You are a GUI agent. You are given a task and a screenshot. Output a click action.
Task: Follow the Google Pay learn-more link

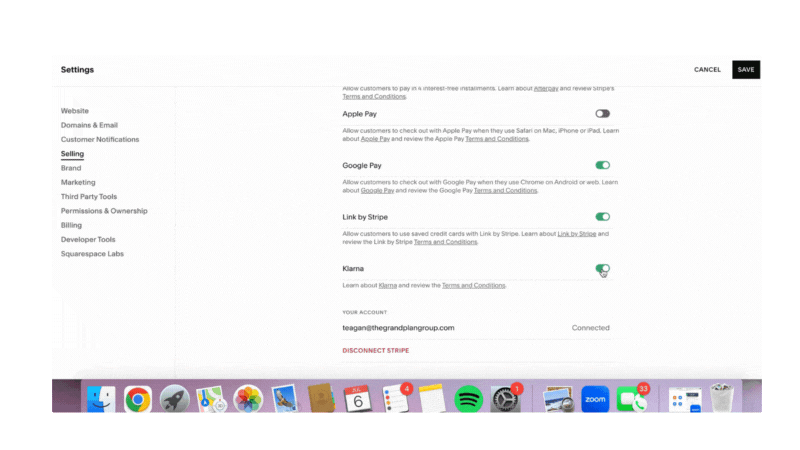378,190
